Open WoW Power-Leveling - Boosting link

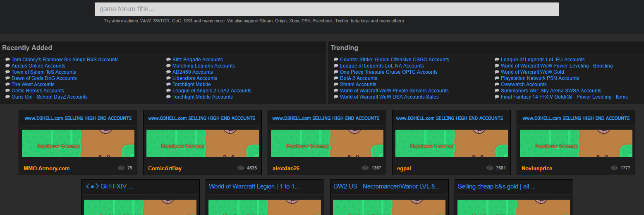(x=557, y=66)
